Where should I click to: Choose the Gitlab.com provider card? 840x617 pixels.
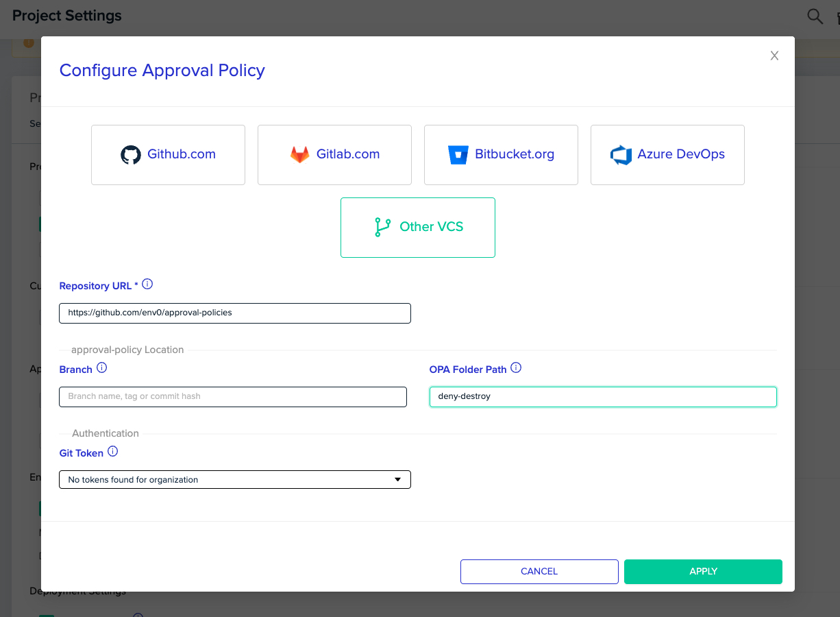tap(334, 155)
